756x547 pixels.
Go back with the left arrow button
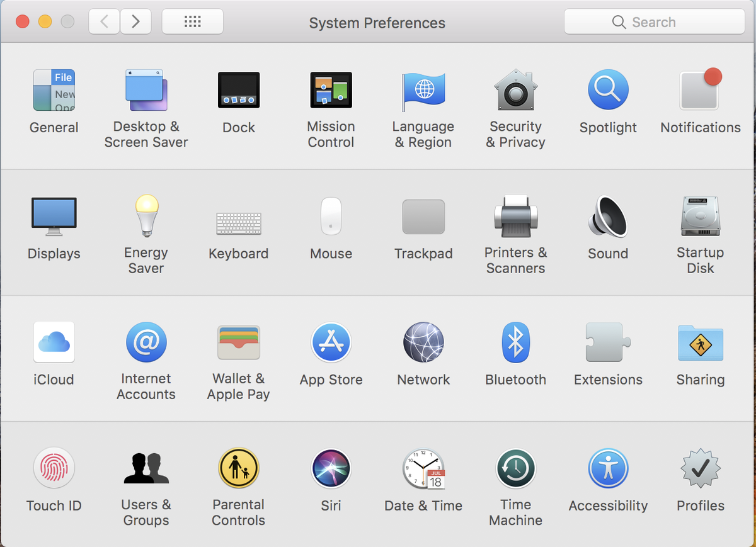(105, 22)
